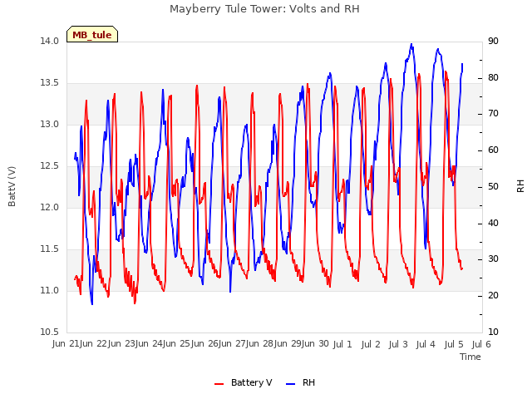Click the Jun 30 x-axis tick label
This screenshot has height=399, width=532.
pyautogui.click(x=317, y=344)
